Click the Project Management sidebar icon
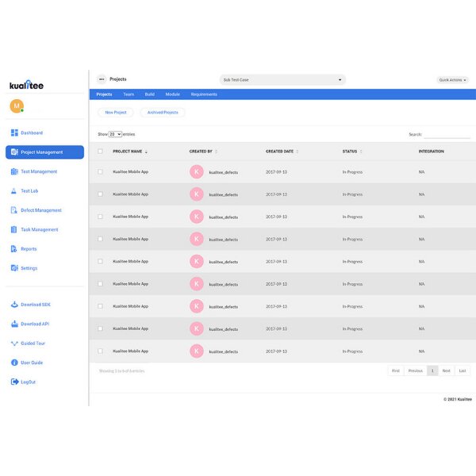 pyautogui.click(x=14, y=152)
